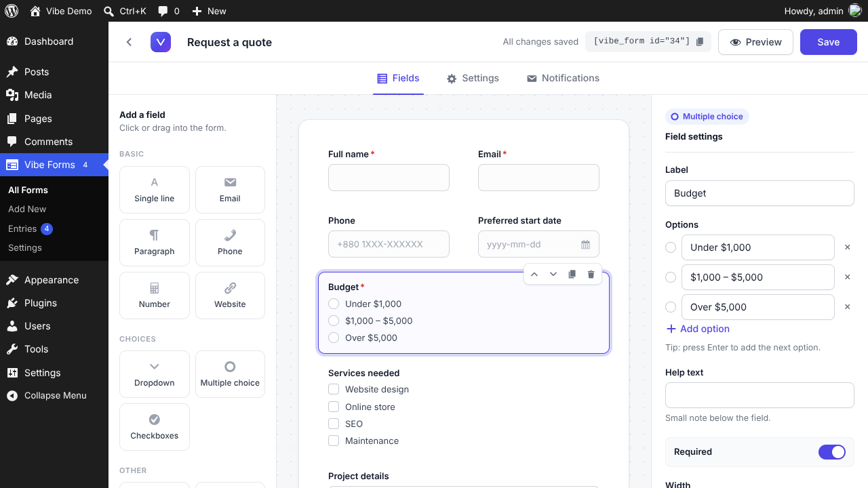Check the Online store checkbox
This screenshot has height=488, width=868.
pyautogui.click(x=334, y=407)
